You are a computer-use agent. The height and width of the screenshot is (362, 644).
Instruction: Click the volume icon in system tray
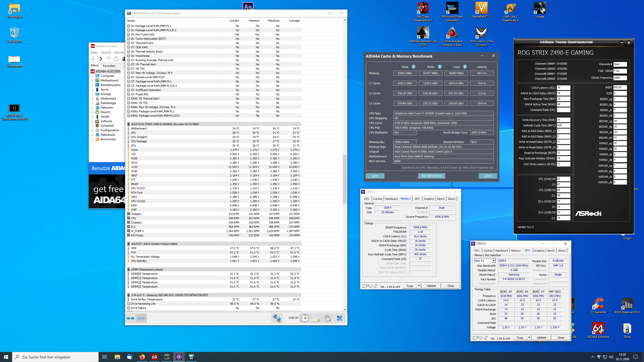coord(611,357)
